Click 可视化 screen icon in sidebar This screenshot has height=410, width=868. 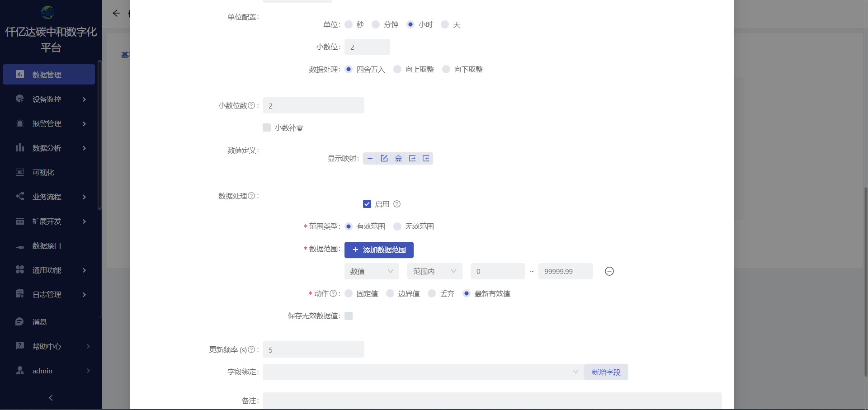click(20, 172)
